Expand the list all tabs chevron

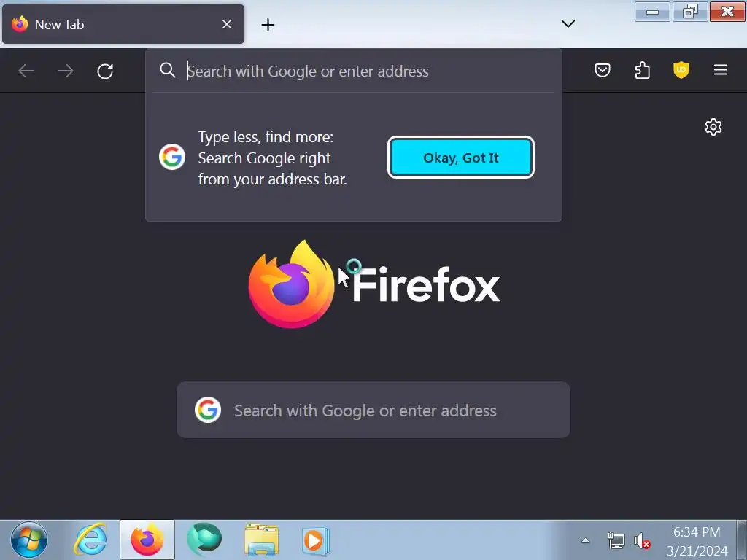568,24
